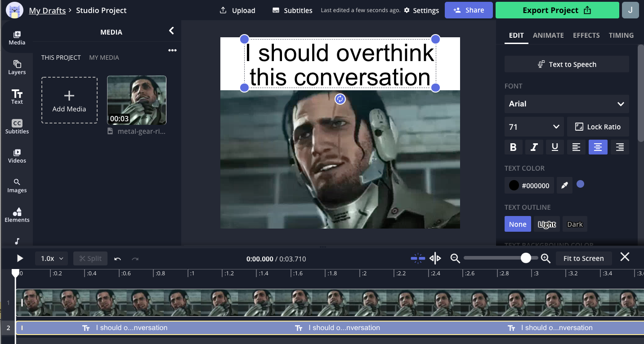Open the Layers sidebar panel
This screenshot has height=344, width=644.
point(17,67)
